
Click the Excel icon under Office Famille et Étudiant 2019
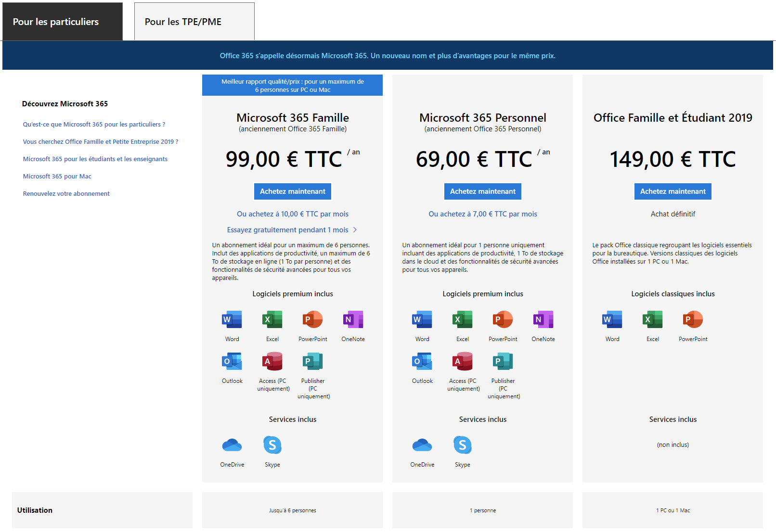tap(653, 319)
